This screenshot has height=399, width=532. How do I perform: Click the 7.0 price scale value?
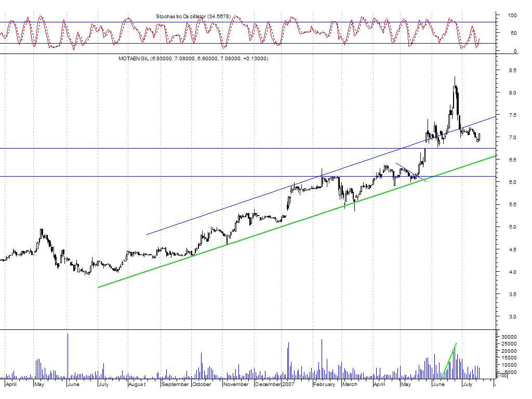pyautogui.click(x=512, y=137)
